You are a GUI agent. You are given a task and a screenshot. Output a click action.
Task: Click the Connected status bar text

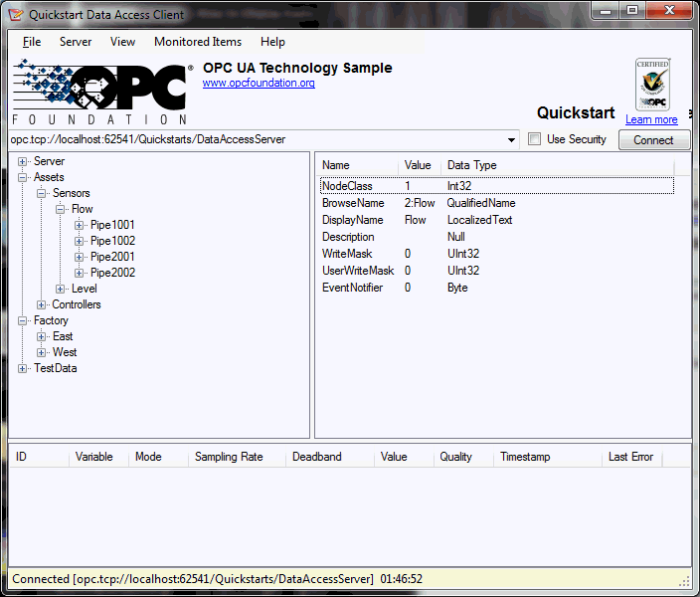click(x=217, y=579)
